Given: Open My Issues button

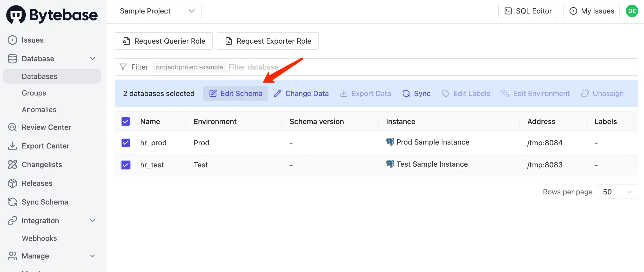Looking at the screenshot, I should click(x=592, y=11).
